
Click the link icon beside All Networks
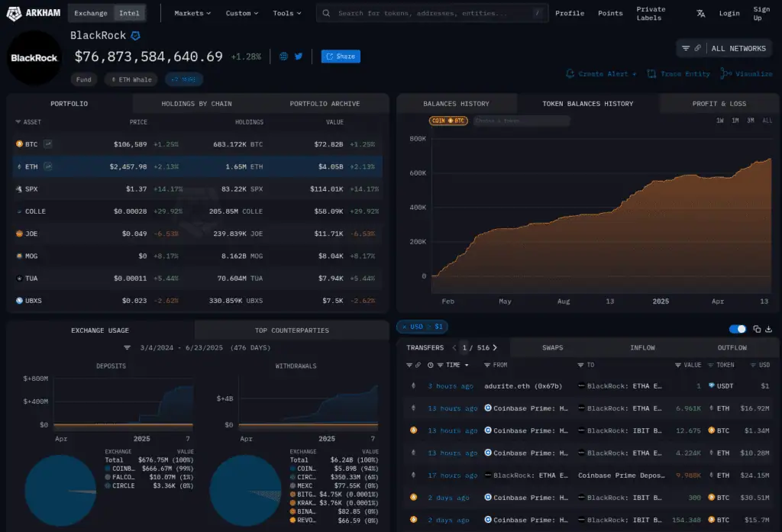698,48
